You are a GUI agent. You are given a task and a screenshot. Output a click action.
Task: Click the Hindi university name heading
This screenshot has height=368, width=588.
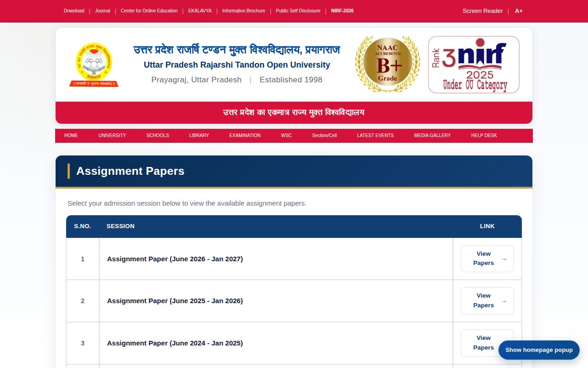(237, 49)
